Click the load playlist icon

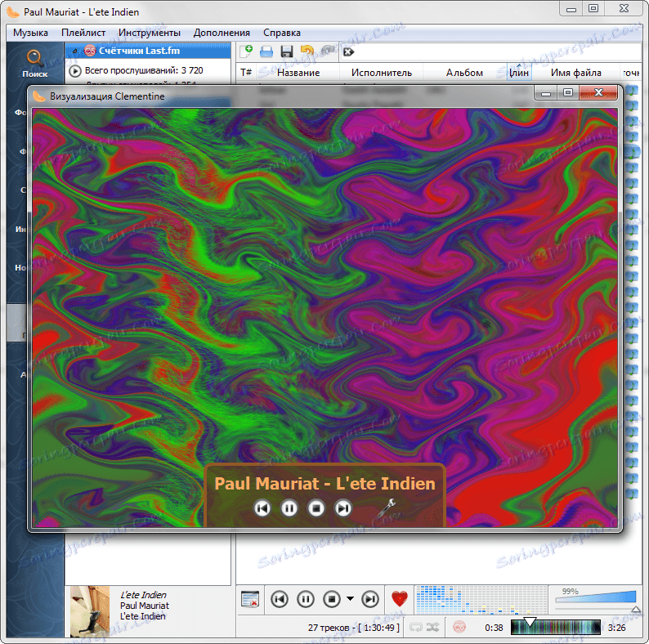266,51
